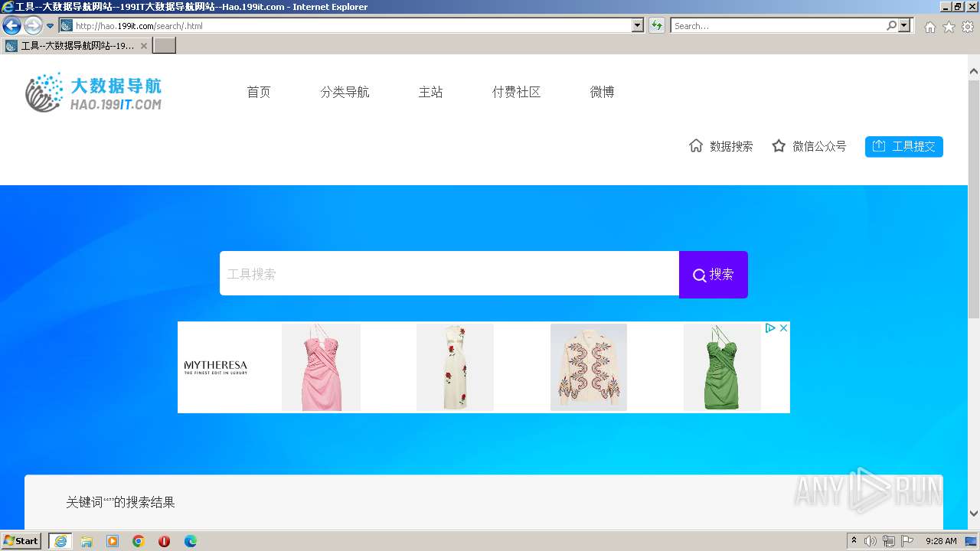Open the Opera taskbar icon
Image resolution: width=980 pixels, height=551 pixels.
[164, 541]
